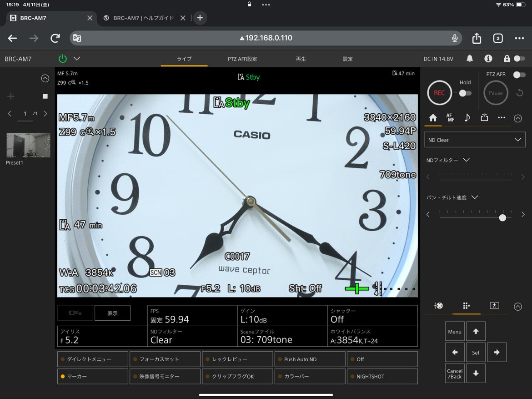Click the white square stop icon in preset panel
Viewport: 532px width, 399px height.
[x=45, y=96]
